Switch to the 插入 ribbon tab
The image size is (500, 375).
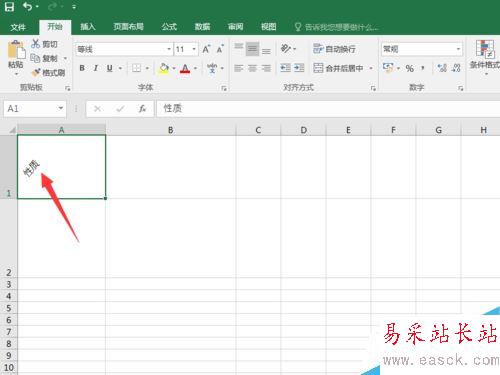click(x=88, y=27)
